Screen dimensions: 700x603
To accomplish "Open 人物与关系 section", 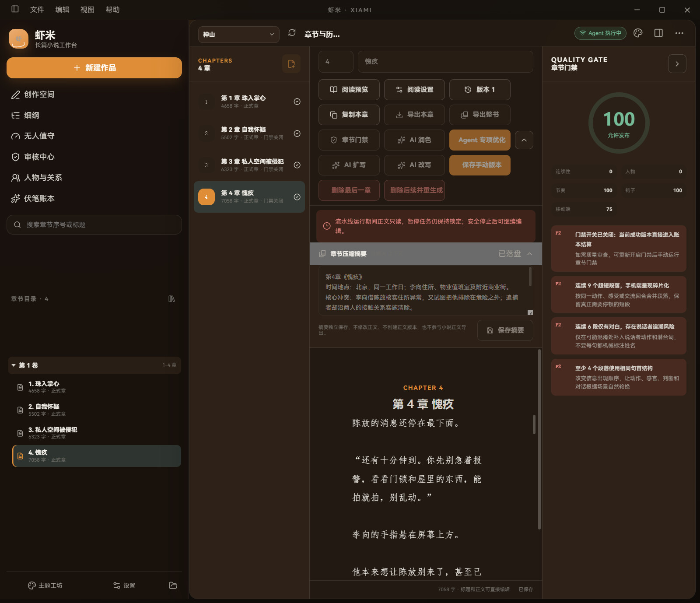I will coord(94,178).
